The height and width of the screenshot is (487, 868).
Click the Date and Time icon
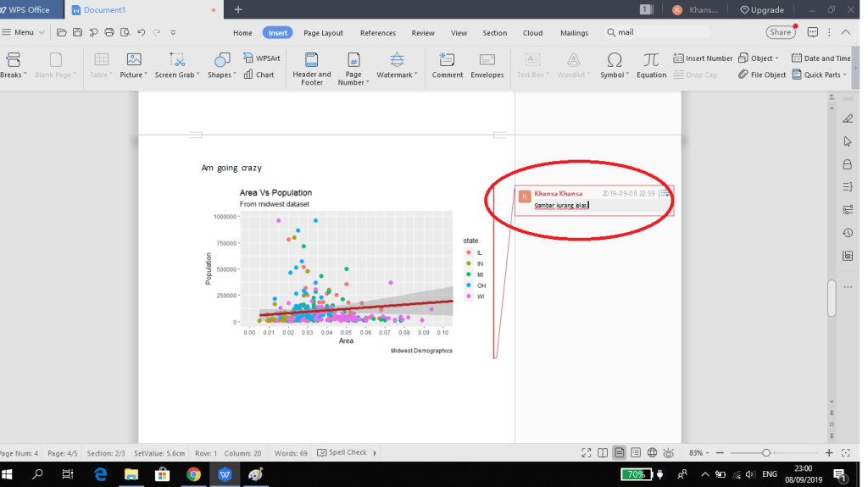click(x=821, y=58)
